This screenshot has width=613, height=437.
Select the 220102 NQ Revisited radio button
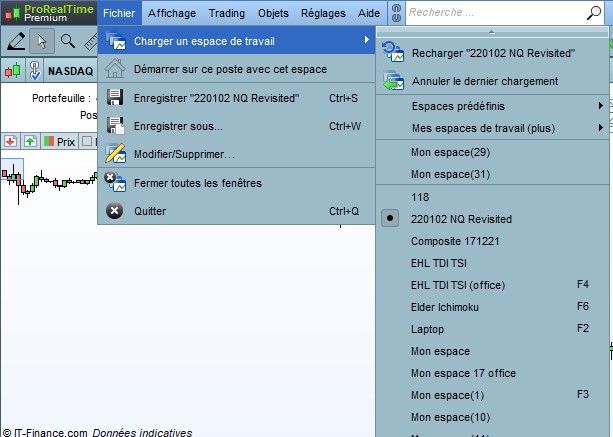390,218
